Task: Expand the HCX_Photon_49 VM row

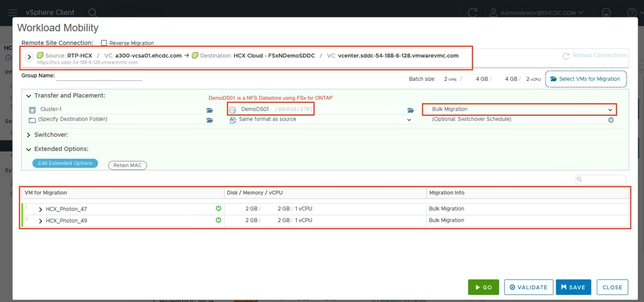Action: click(41, 221)
